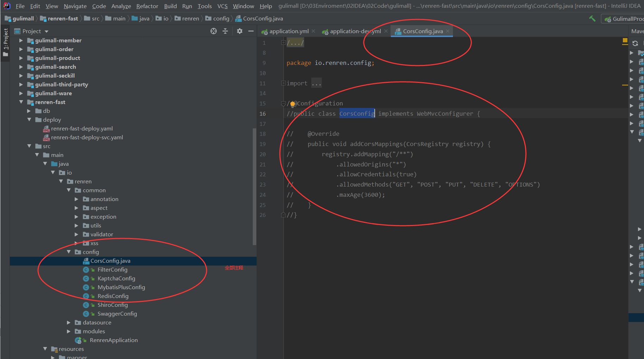
Task: Open the 1: Project side tool window
Action: point(5,42)
